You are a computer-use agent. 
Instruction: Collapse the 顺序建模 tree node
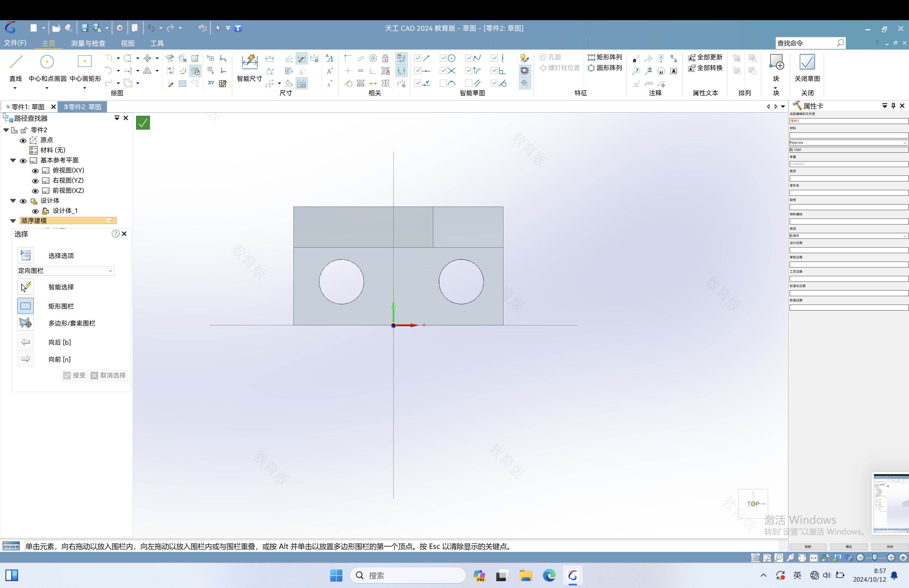pyautogui.click(x=13, y=221)
